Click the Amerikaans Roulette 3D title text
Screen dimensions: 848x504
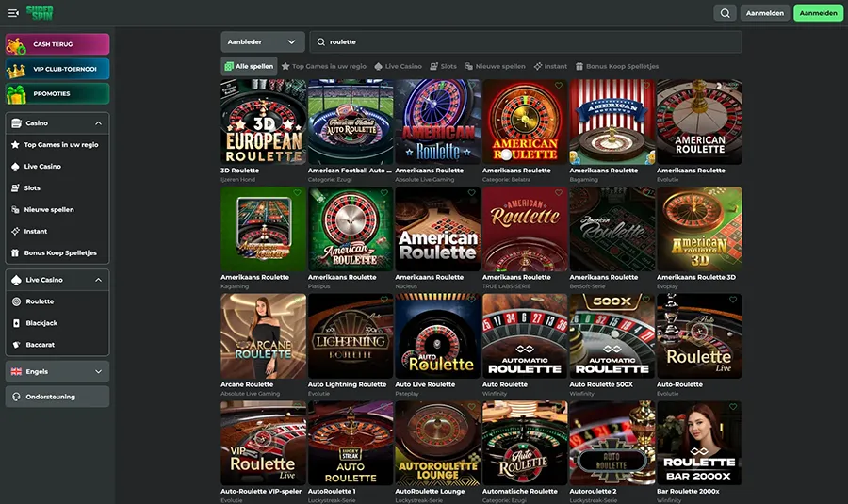click(696, 277)
